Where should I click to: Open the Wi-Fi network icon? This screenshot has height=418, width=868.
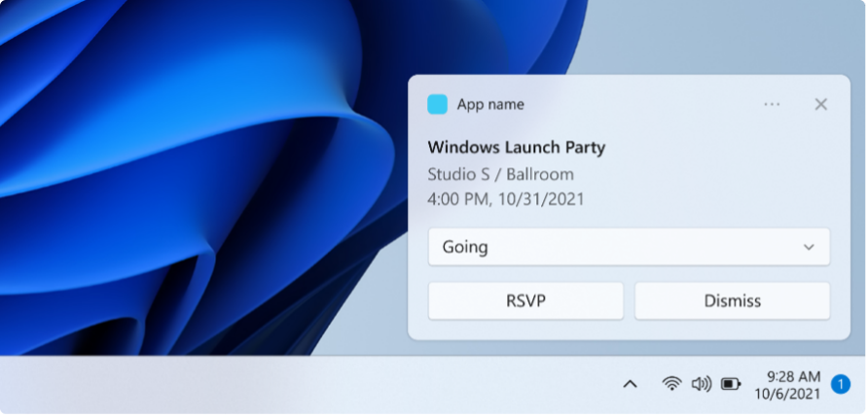[x=670, y=384]
